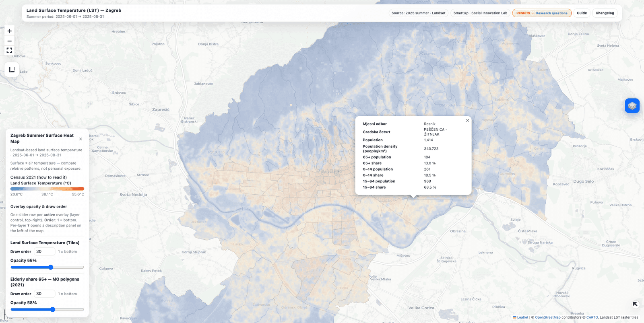
Task: Click the 'Opacity 55%' label
Action: [23, 261]
